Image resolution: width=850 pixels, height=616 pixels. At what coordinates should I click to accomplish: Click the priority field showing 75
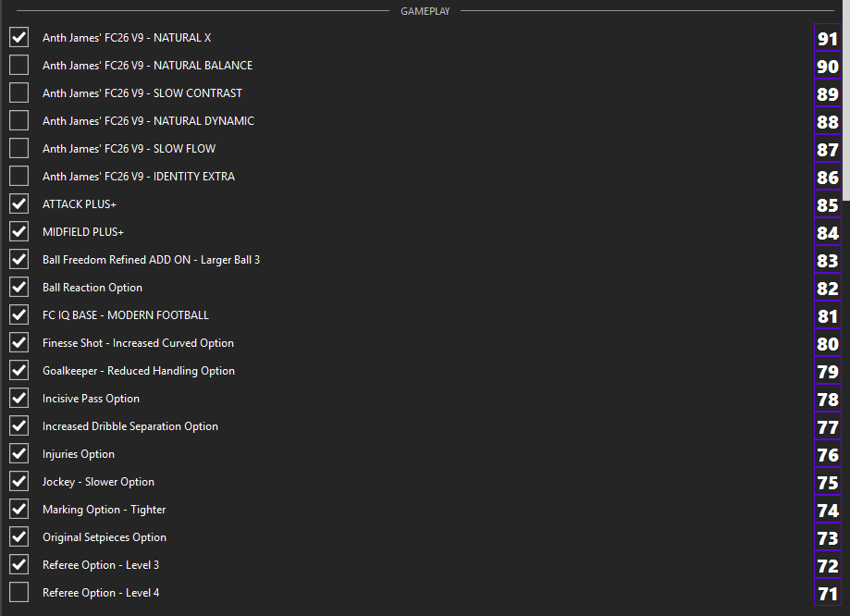[x=828, y=483]
